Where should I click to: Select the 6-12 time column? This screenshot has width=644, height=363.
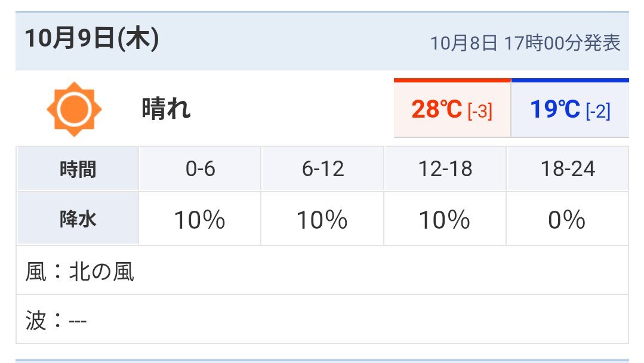(322, 170)
